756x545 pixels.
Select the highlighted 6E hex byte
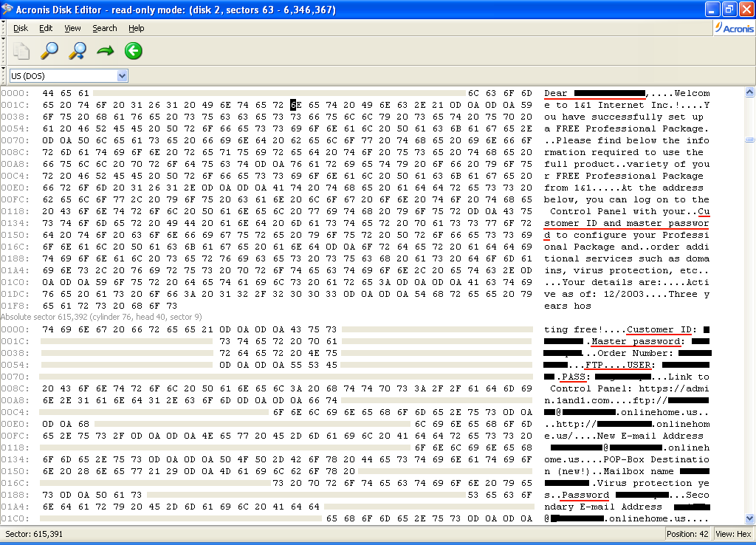pyautogui.click(x=294, y=105)
